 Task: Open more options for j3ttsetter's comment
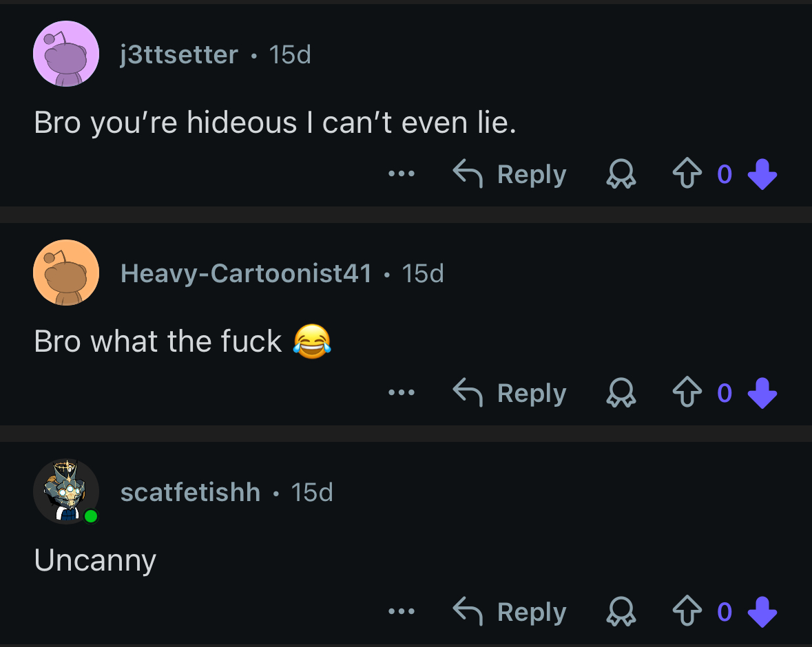[401, 174]
